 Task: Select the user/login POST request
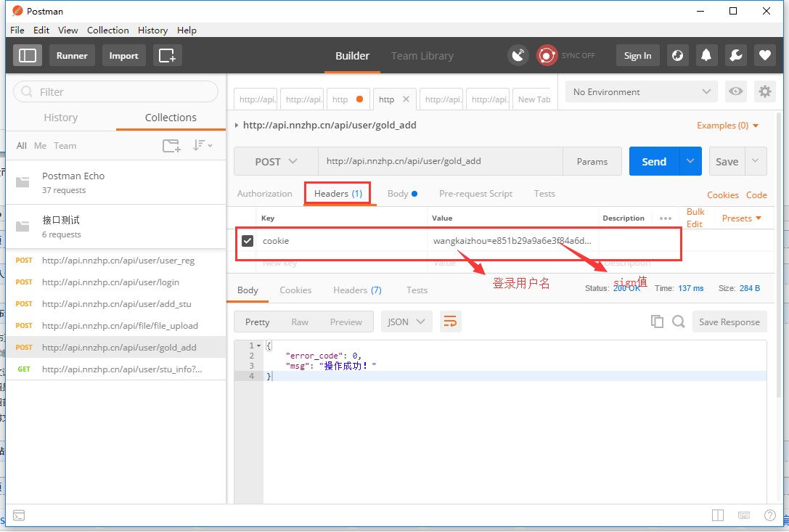point(115,282)
